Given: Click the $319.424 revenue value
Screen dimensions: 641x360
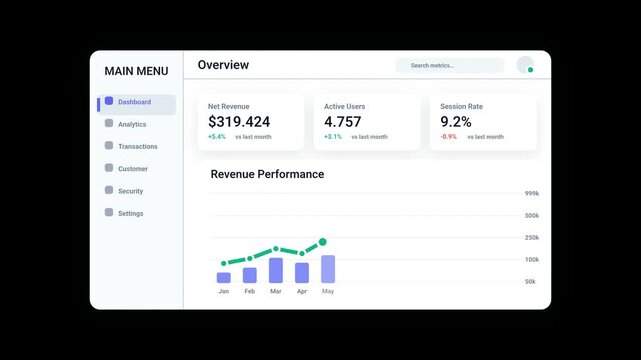Looking at the screenshot, I should pos(239,122).
